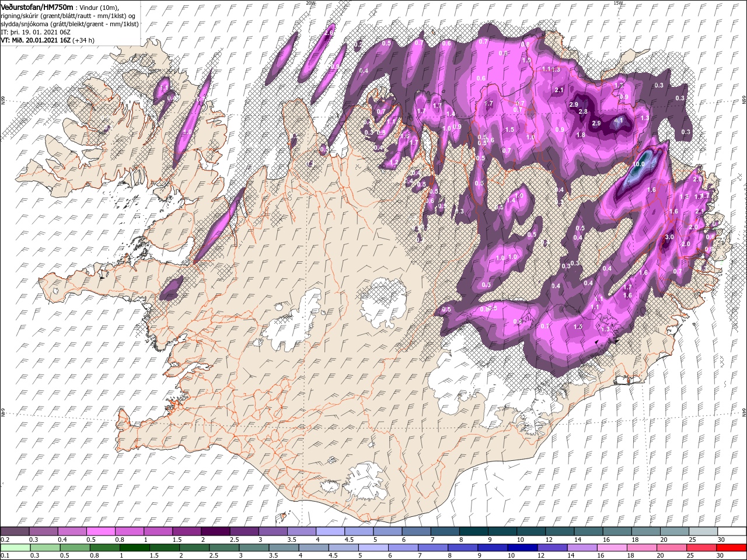Click the 1.8 precipitation value on the map

(x=581, y=135)
